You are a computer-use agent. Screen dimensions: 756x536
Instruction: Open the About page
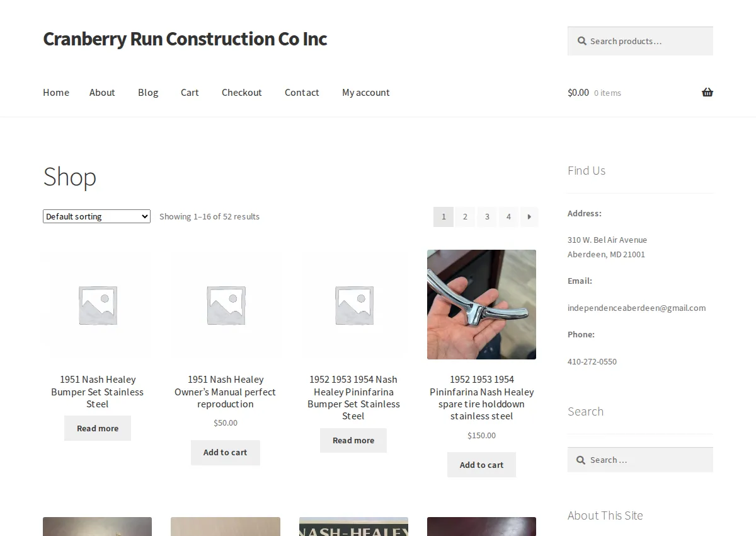(102, 92)
